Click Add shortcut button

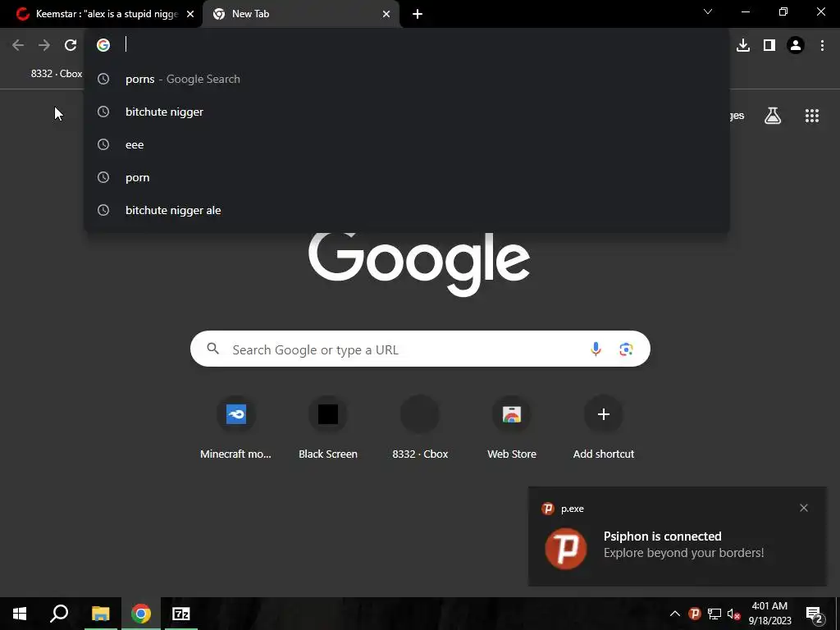[x=604, y=427]
